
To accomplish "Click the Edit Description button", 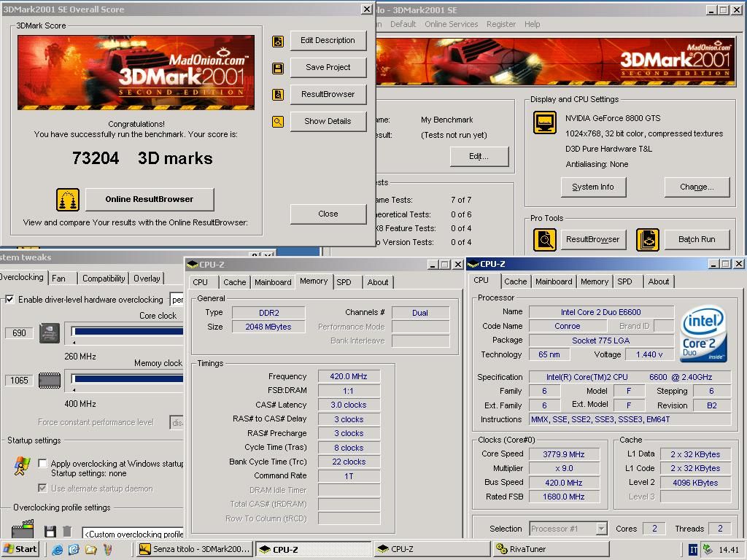I will 328,41.
